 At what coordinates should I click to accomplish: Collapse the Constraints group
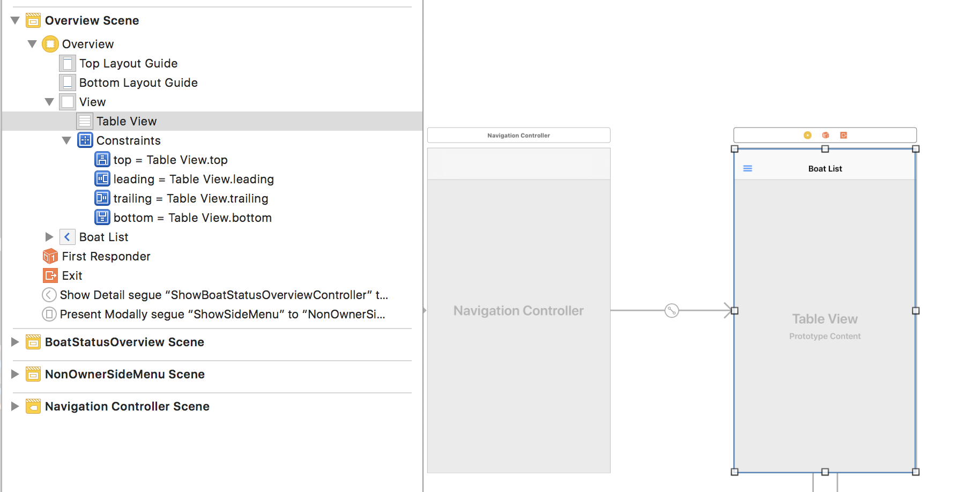[x=66, y=140]
